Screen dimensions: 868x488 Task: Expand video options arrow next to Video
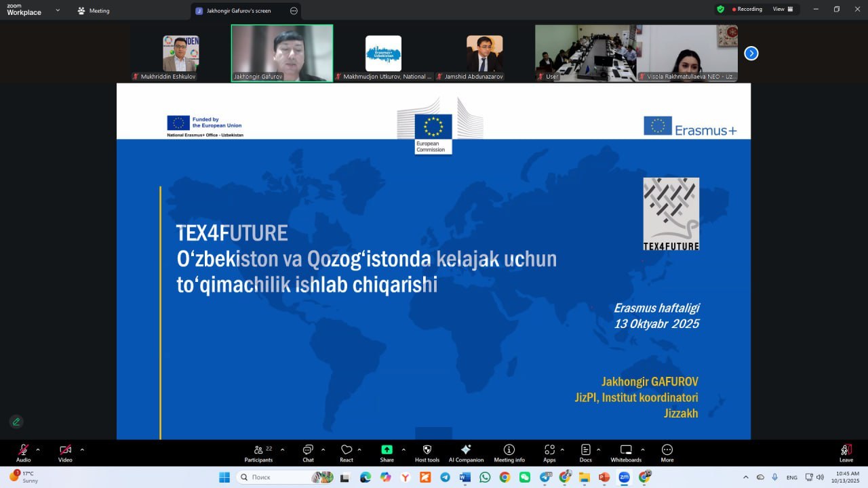point(82,449)
